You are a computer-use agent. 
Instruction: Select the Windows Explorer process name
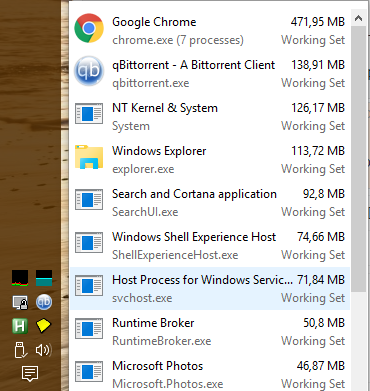tap(159, 151)
